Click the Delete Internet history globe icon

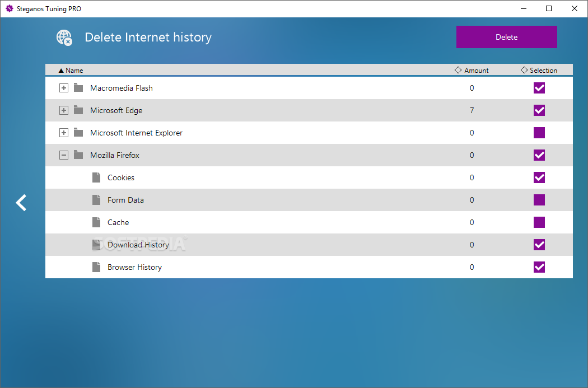pyautogui.click(x=64, y=38)
